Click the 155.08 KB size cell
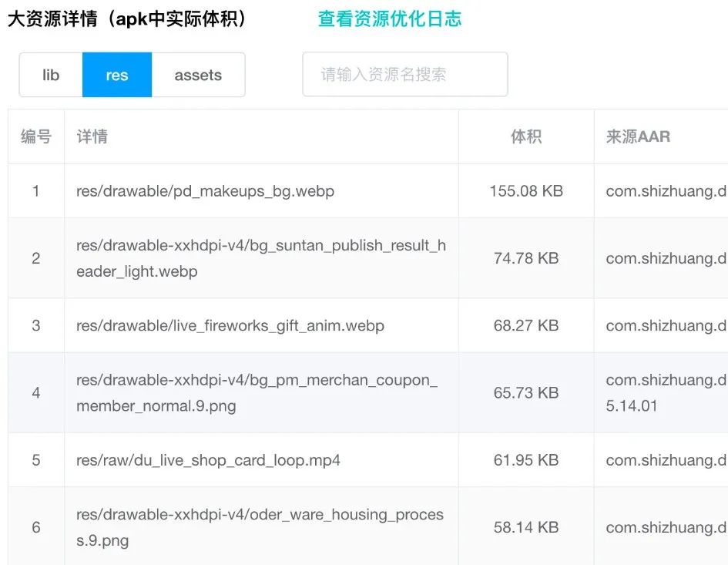This screenshot has width=728, height=565. (x=526, y=191)
